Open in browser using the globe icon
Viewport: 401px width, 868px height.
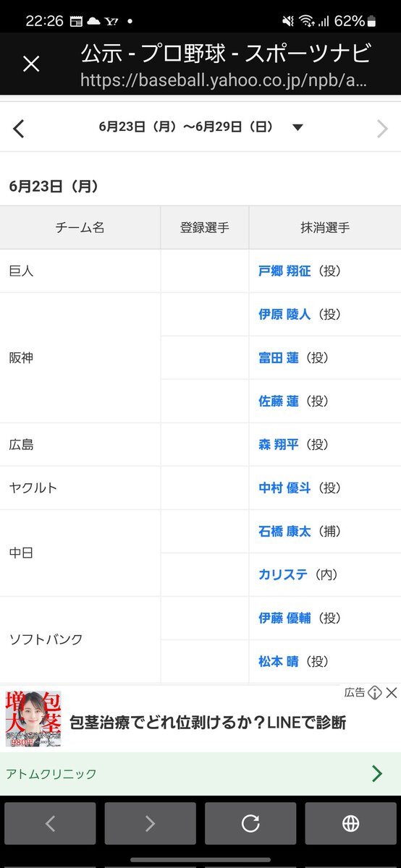350,823
